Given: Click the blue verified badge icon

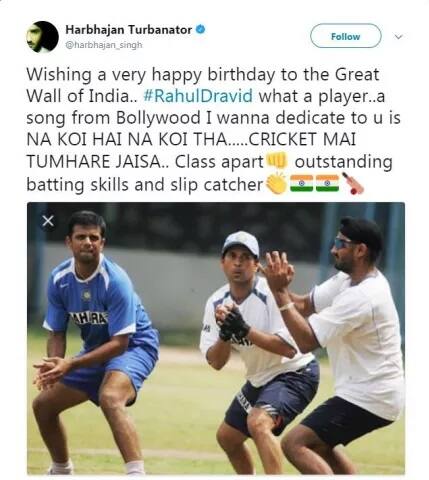Looking at the screenshot, I should point(200,29).
